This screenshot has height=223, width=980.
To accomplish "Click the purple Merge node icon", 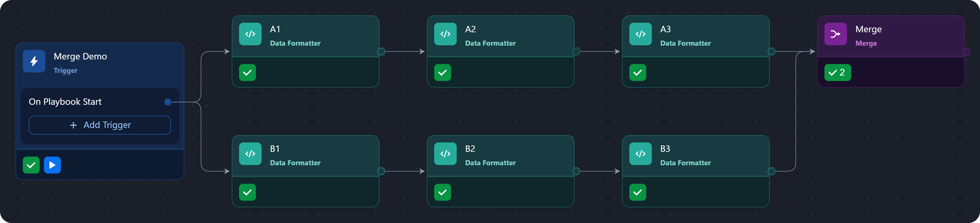I will pos(835,34).
